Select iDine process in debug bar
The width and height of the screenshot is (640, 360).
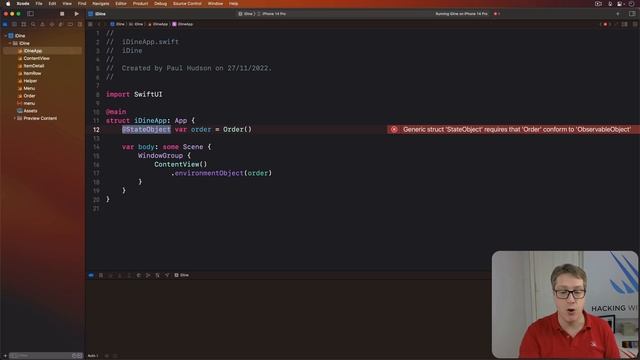(x=182, y=275)
